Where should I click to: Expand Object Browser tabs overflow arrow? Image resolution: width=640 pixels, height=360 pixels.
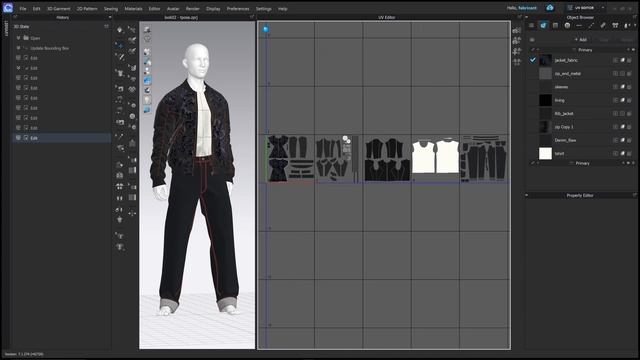click(x=635, y=25)
